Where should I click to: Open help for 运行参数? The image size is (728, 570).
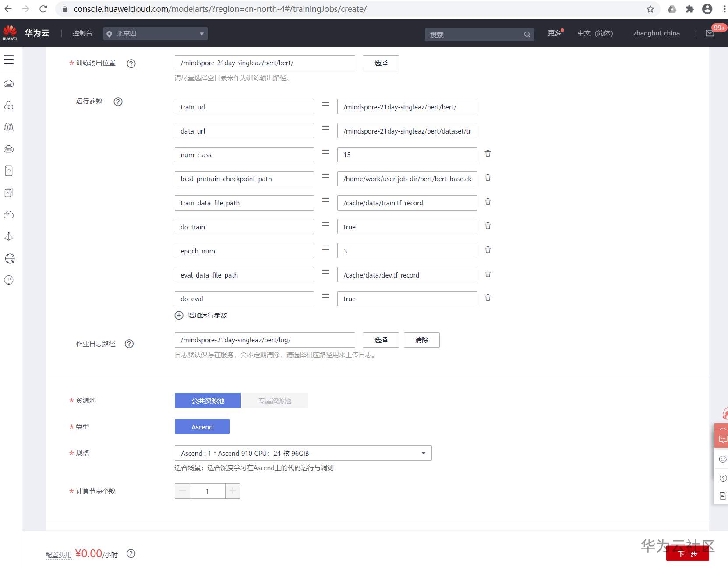[118, 102]
